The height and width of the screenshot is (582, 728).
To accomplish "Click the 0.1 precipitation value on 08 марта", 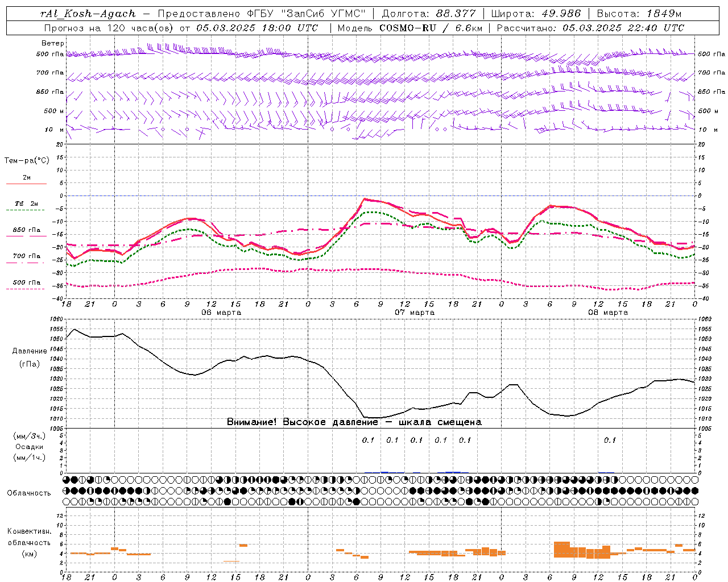I will pos(610,440).
